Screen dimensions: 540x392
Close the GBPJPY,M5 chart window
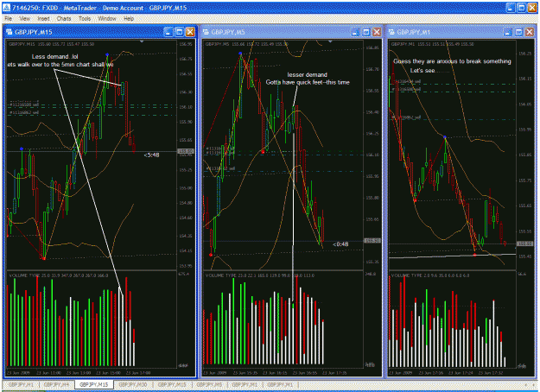click(377, 32)
